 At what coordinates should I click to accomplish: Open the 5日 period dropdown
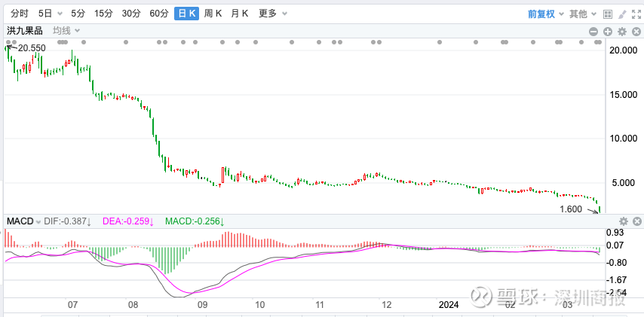click(48, 14)
